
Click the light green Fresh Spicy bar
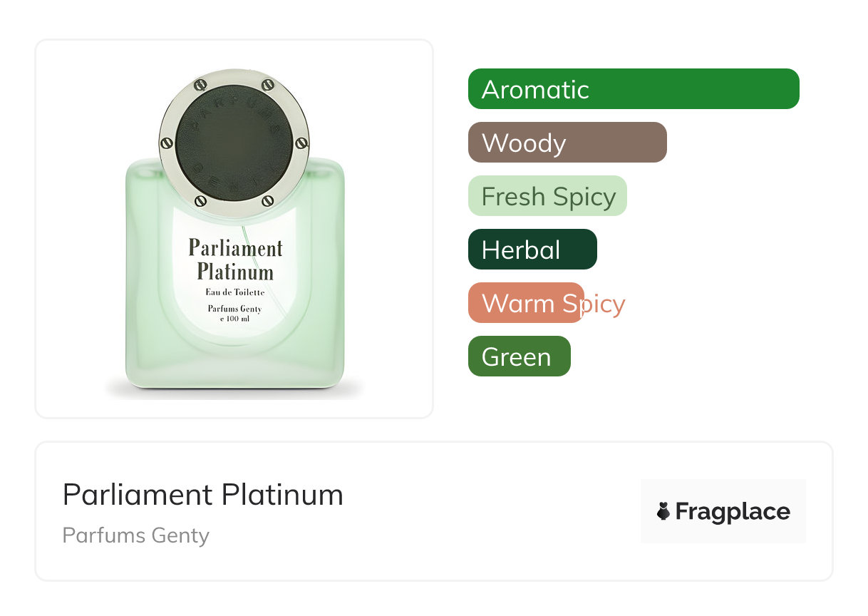pyautogui.click(x=547, y=196)
